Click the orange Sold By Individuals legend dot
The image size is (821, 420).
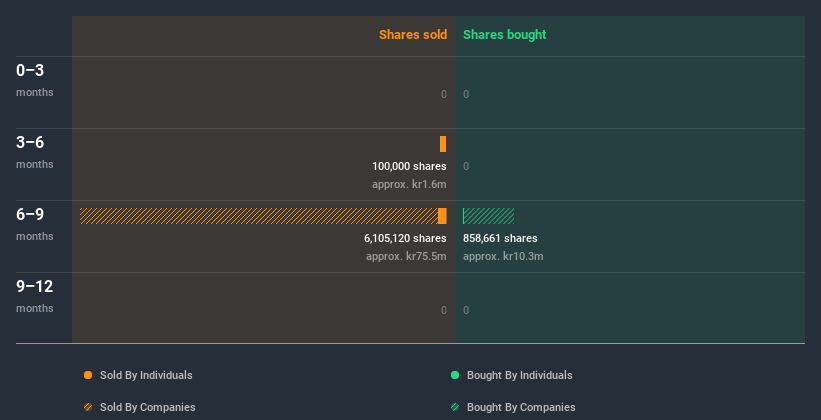(x=88, y=375)
